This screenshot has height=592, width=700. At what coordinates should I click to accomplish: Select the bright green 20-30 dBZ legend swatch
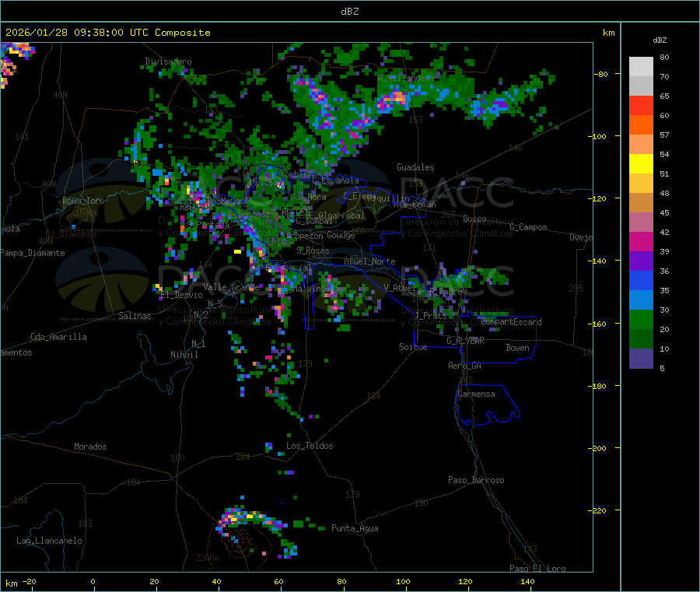click(641, 319)
